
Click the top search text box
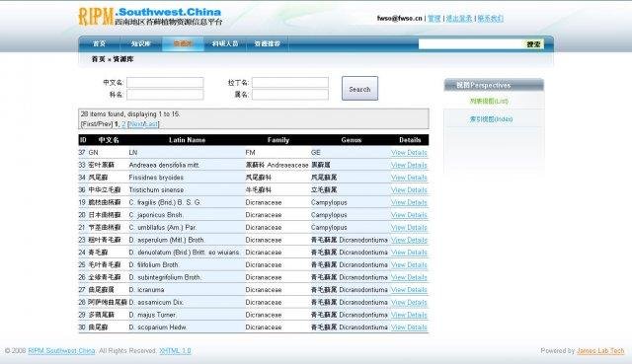click(x=471, y=43)
